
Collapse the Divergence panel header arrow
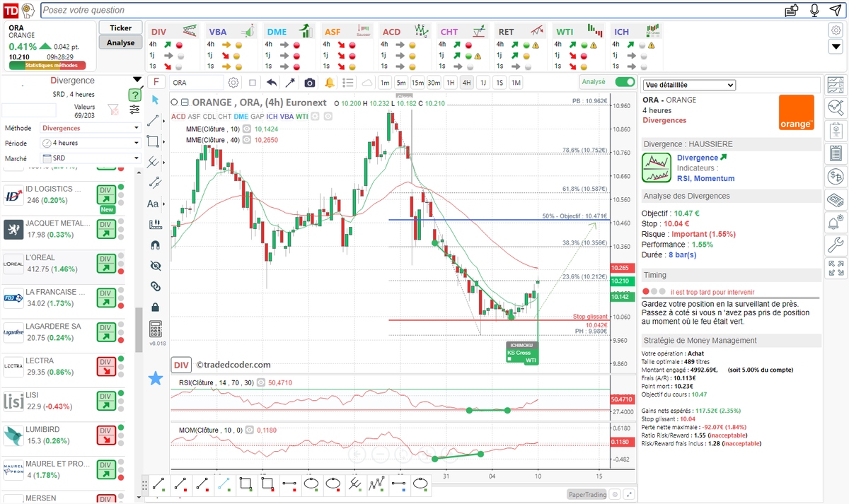coord(137,80)
